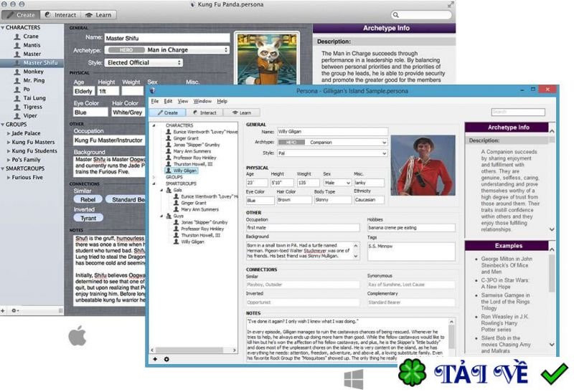Click Persona app icon in Windows title bar
Image resolution: width=574 pixels, height=392 pixels.
click(153, 90)
